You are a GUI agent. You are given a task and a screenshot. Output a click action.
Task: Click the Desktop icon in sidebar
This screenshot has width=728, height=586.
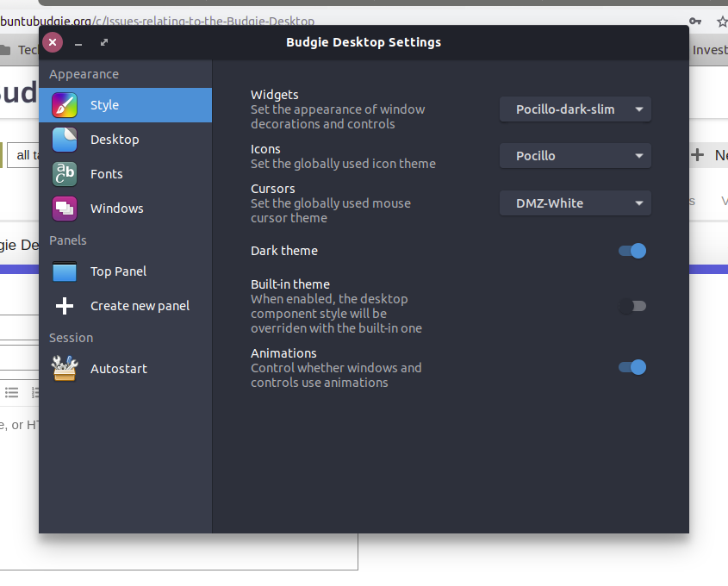click(65, 140)
